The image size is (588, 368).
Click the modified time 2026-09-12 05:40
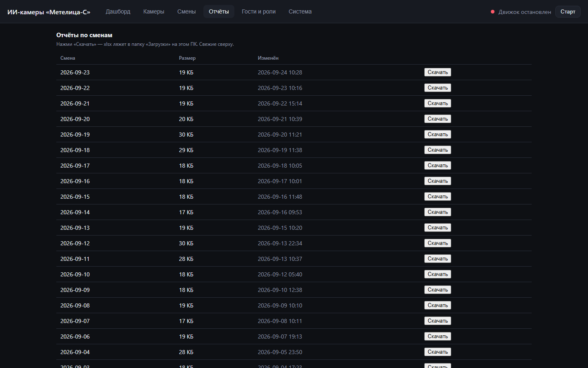coord(280,274)
